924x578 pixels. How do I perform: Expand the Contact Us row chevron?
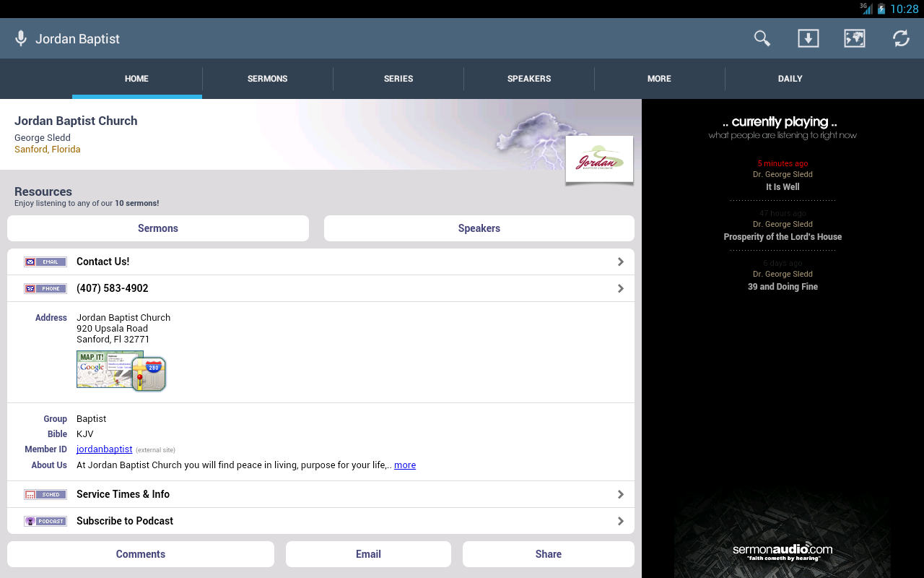621,262
